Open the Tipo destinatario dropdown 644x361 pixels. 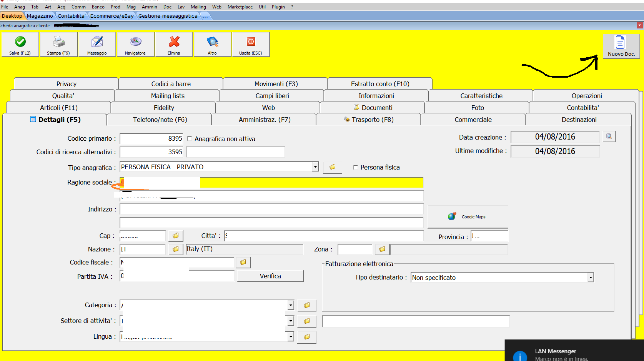(591, 278)
